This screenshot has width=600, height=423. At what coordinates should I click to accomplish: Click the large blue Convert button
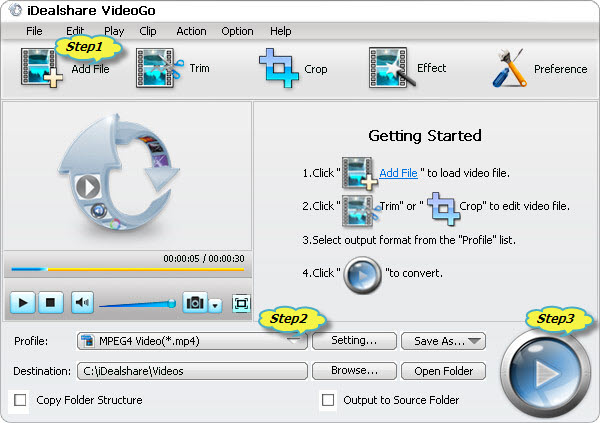point(545,373)
